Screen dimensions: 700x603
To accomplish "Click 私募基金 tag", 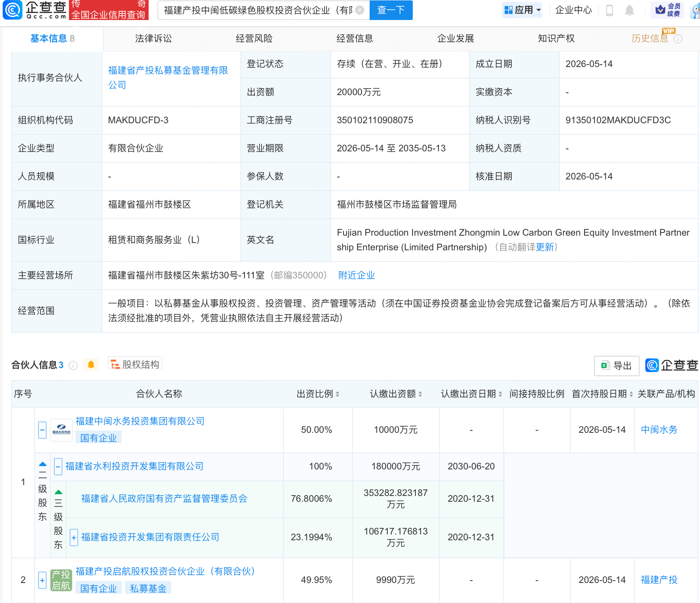I will point(148,588).
